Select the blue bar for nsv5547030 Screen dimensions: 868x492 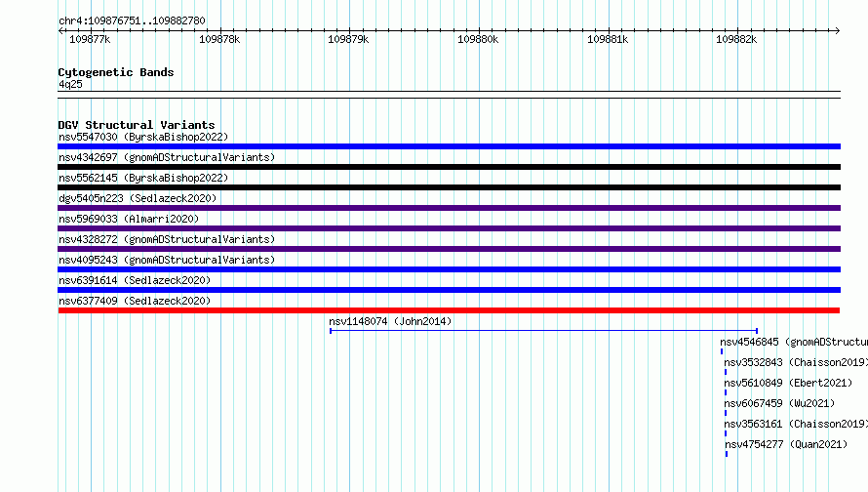[x=449, y=146]
